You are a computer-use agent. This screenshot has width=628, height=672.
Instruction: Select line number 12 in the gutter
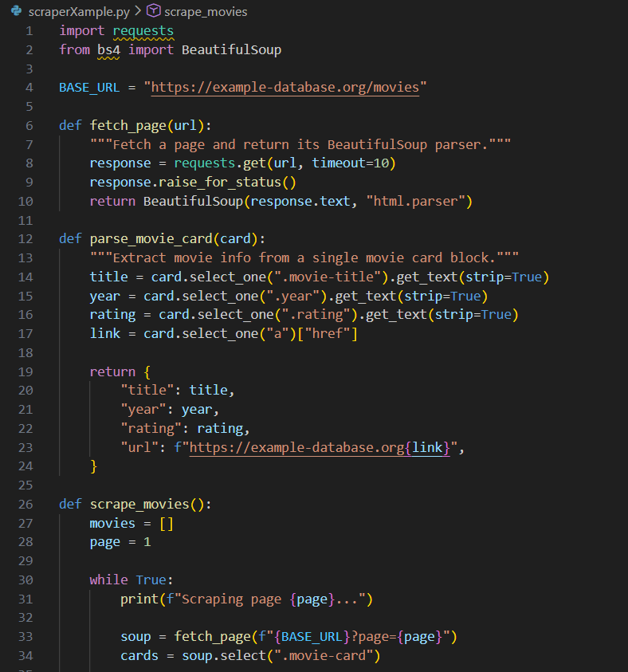click(x=29, y=239)
